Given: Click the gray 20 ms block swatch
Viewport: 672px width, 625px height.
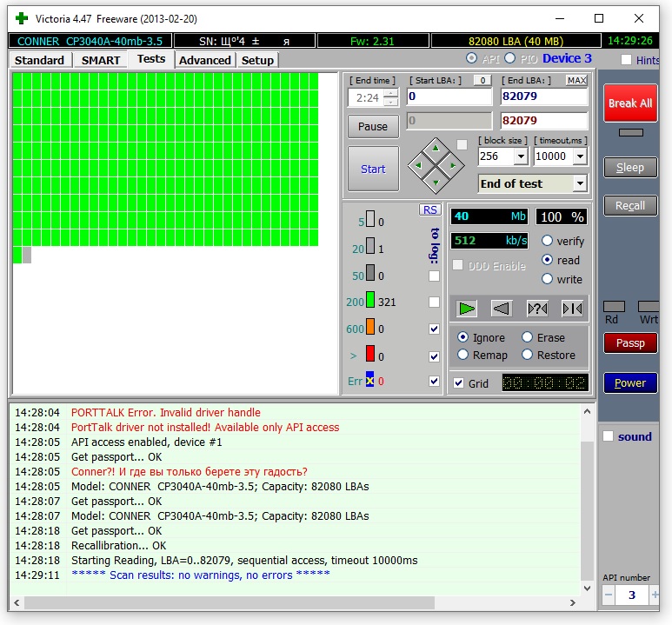Looking at the screenshot, I should coord(370,247).
